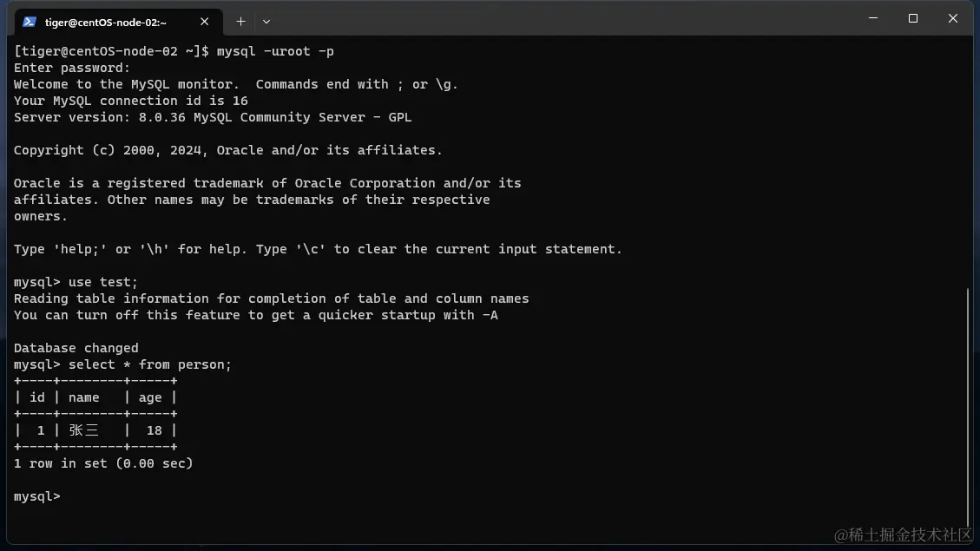This screenshot has height=551, width=980.
Task: Maximize the terminal window
Action: coord(913,18)
